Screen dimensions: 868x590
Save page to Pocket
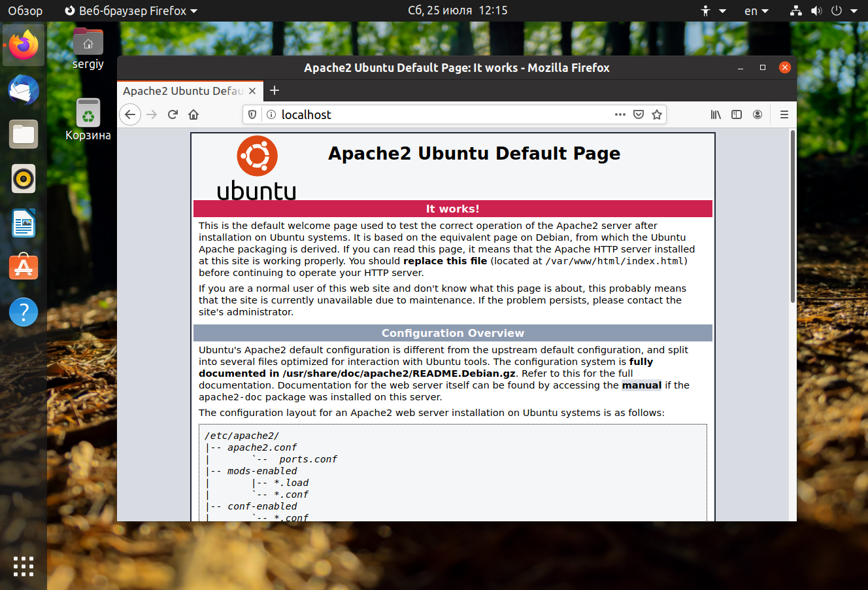tap(639, 114)
